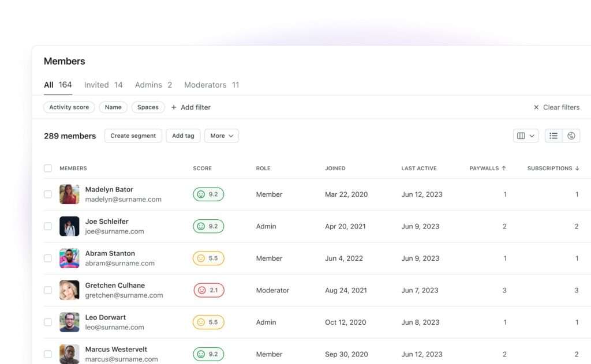
Task: Click Abram Stanton's yellow 5.5 score badge
Action: click(x=208, y=258)
